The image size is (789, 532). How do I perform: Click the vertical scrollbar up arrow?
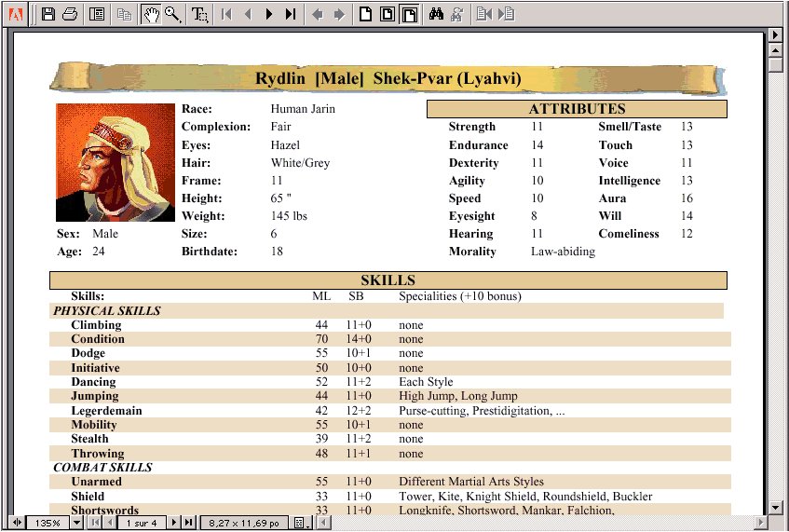click(x=775, y=50)
